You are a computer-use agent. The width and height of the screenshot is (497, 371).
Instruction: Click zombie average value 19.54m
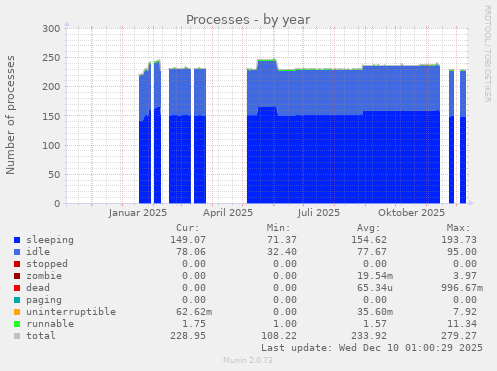point(375,276)
